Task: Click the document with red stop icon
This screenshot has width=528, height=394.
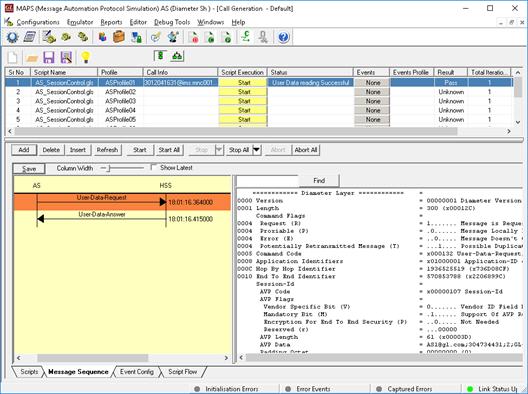Action: [194, 37]
